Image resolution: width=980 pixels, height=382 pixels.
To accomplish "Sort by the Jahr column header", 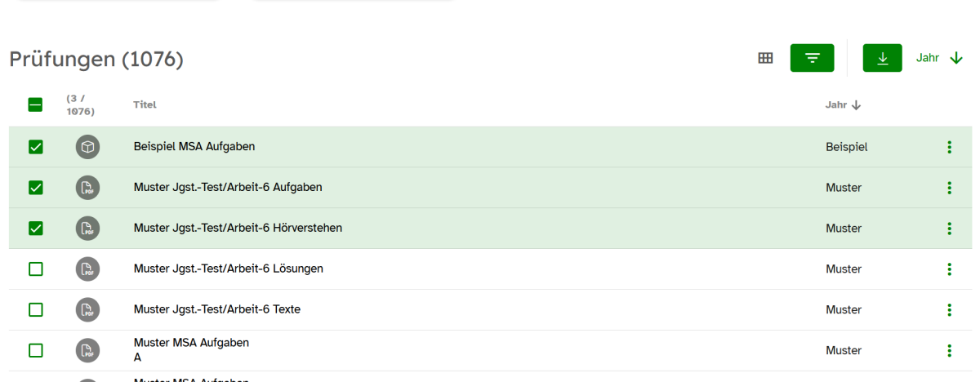I will [x=843, y=104].
